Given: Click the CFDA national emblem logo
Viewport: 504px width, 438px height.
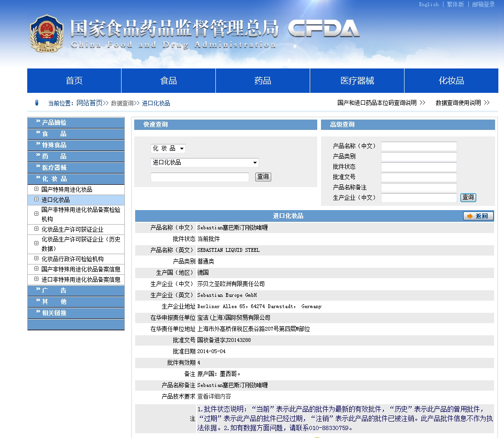Looking at the screenshot, I should click(46, 33).
